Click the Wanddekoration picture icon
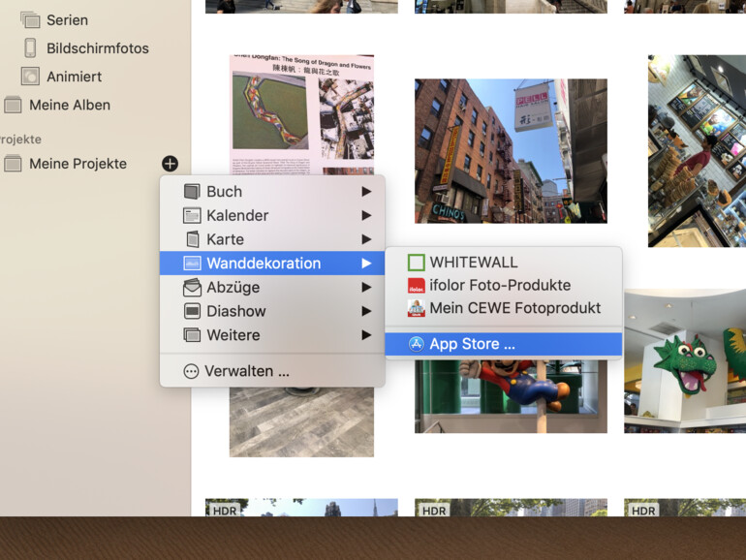This screenshot has height=560, width=746. [x=192, y=264]
